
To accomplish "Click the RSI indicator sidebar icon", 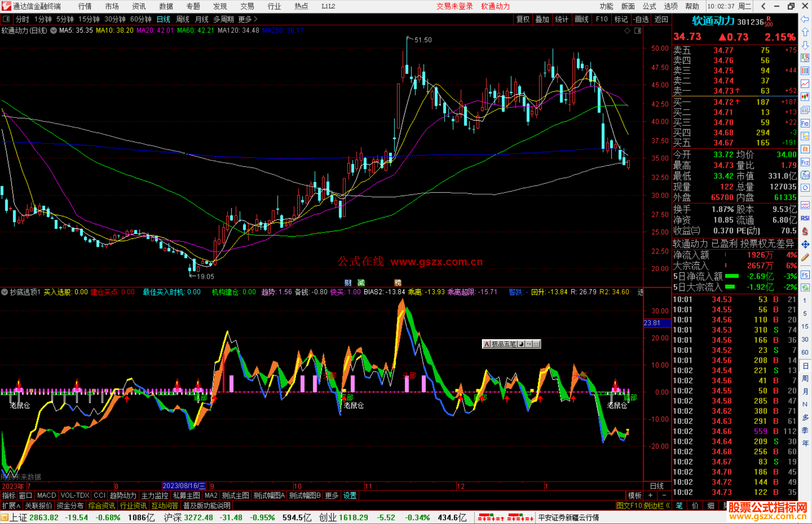I will click(805, 218).
